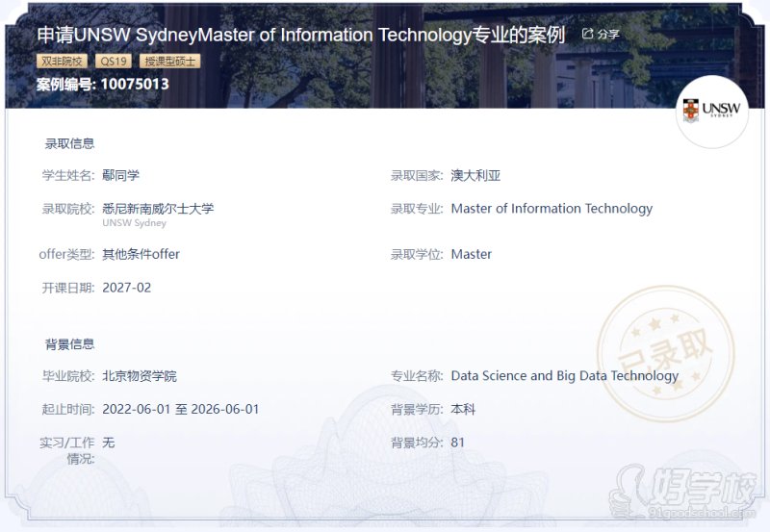770x532 pixels.
Task: Select the 授课型硕士 tag
Action: click(170, 62)
